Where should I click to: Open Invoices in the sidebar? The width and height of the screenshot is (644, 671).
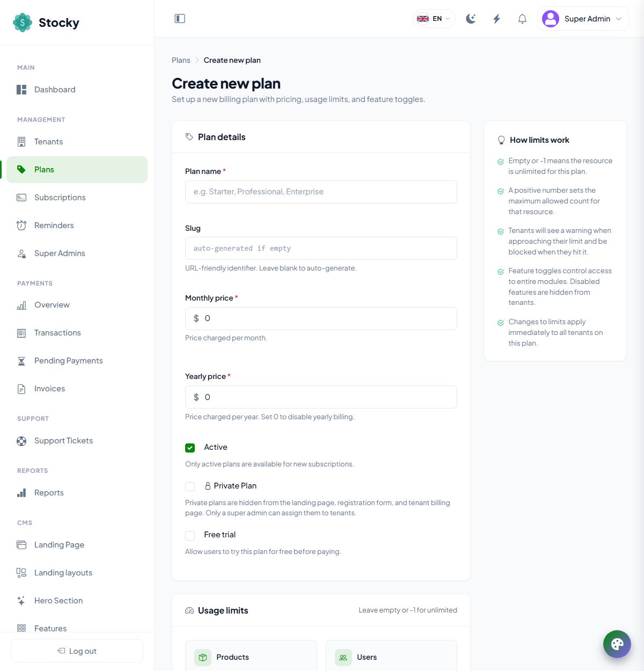coord(77,389)
